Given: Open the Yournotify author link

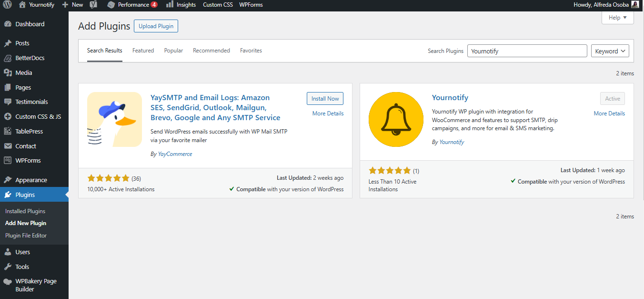Looking at the screenshot, I should [x=452, y=142].
